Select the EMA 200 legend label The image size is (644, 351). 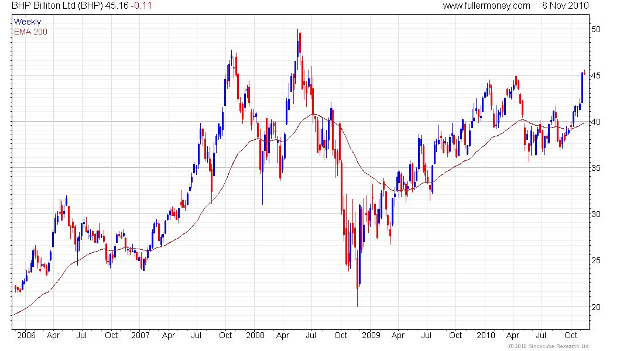(x=30, y=32)
